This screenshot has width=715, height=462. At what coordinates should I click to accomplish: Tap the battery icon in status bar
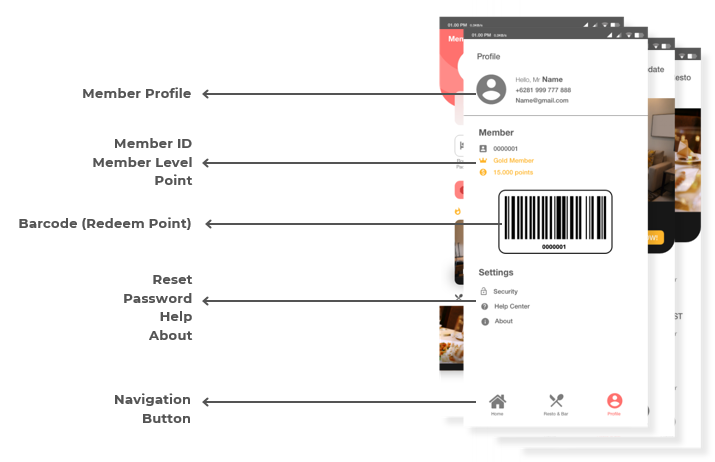pos(637,35)
